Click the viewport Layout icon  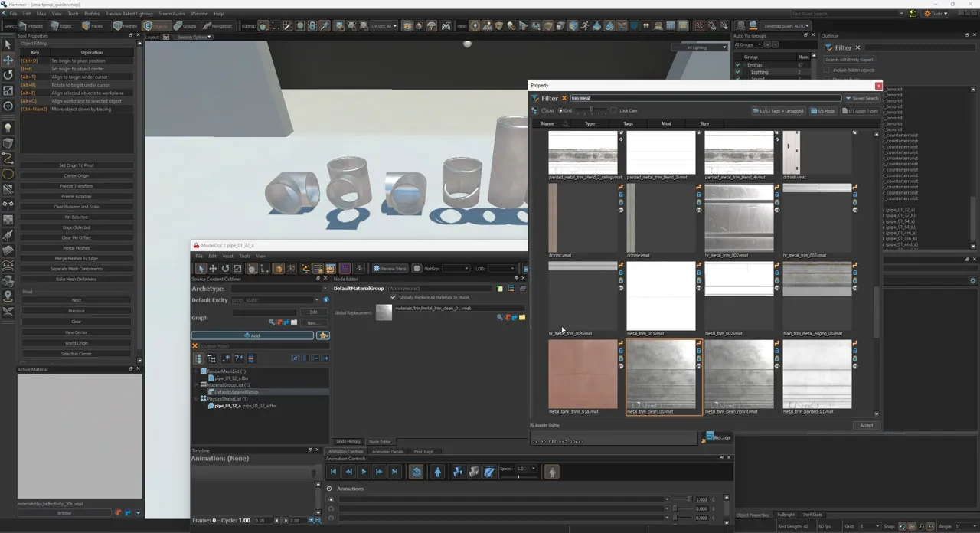tap(165, 37)
